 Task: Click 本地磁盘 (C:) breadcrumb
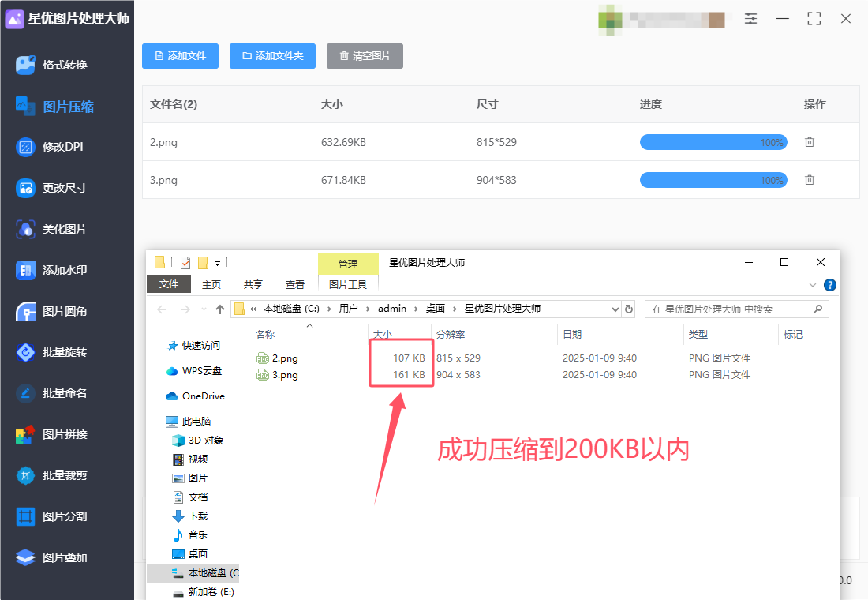click(x=291, y=309)
